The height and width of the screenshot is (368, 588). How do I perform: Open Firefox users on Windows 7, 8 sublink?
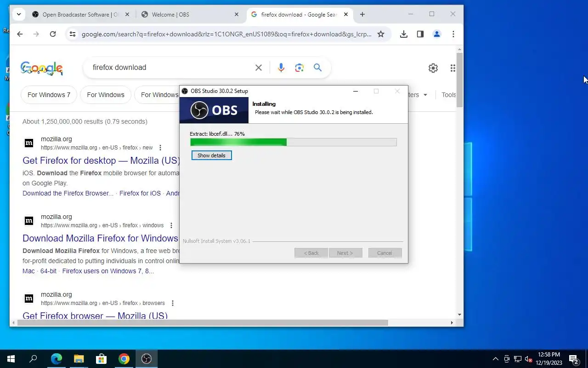(108, 271)
